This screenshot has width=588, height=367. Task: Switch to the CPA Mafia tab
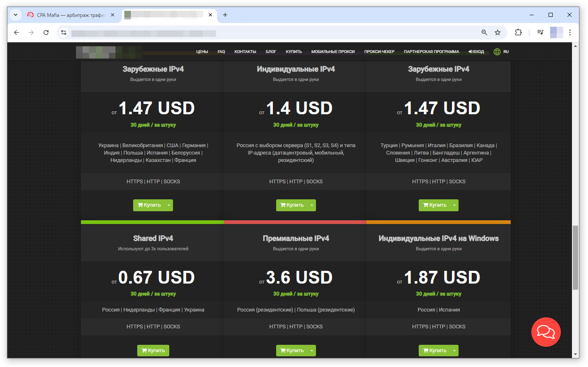tap(70, 15)
